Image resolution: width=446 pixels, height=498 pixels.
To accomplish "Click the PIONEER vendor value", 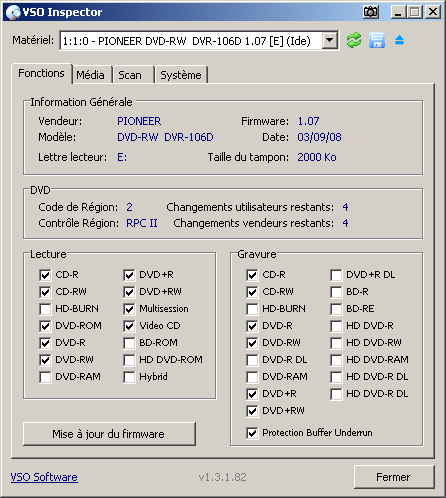I will coord(139,121).
